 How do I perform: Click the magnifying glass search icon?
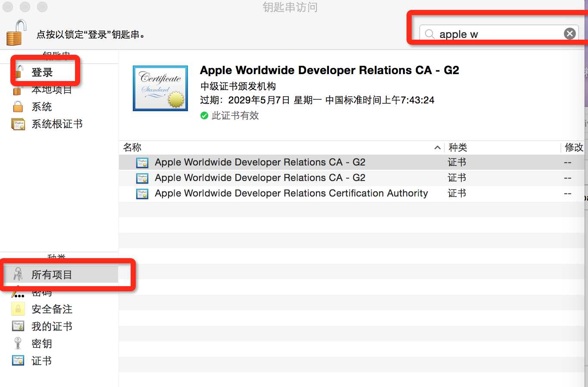click(x=430, y=34)
